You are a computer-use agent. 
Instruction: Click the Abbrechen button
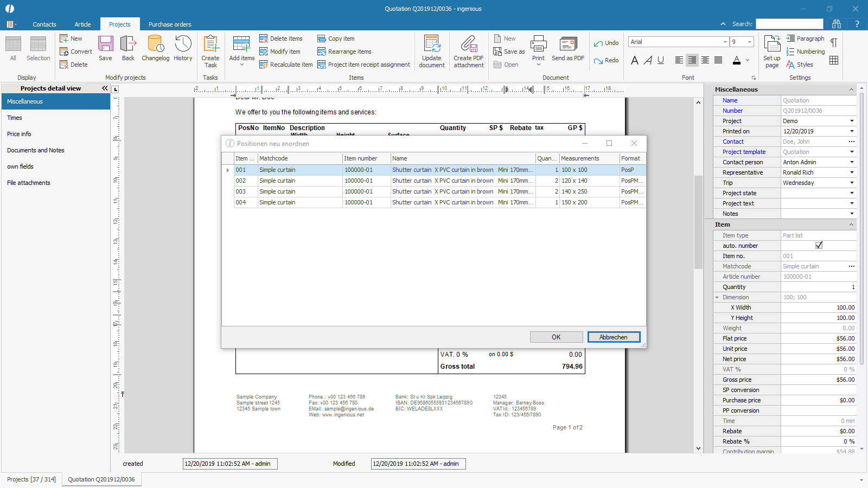coord(614,337)
